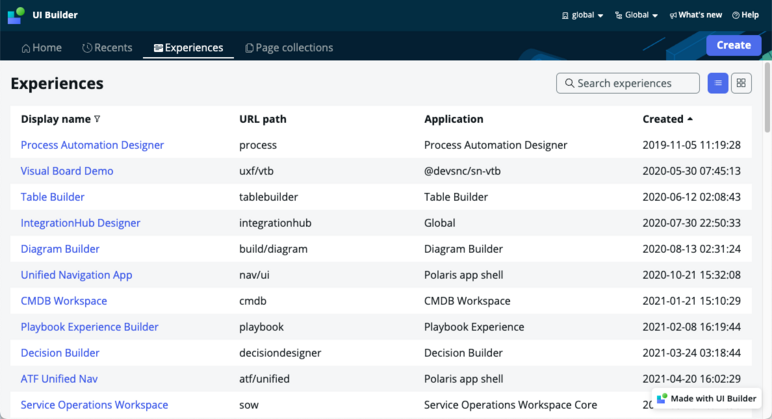The image size is (772, 419).
Task: Click URL path 'tablebuilder'
Action: coord(268,197)
